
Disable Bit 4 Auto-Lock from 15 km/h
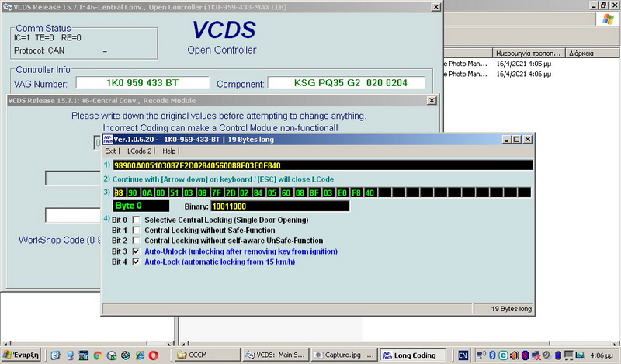click(x=136, y=262)
